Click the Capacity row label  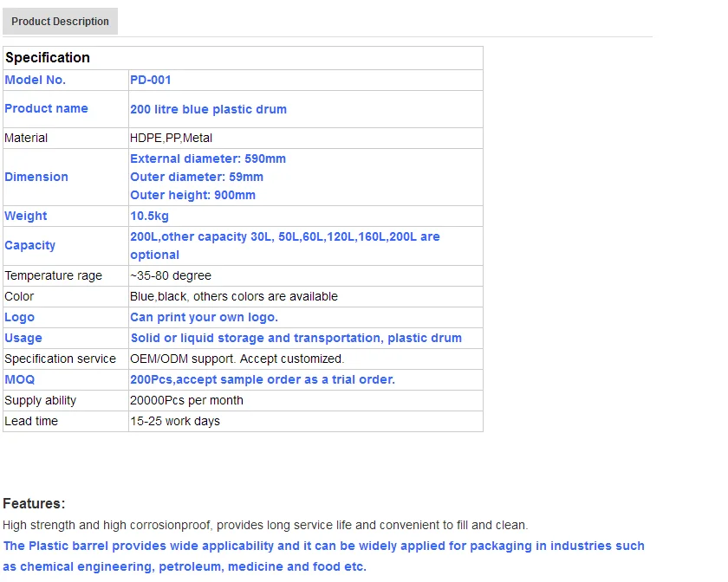(30, 245)
